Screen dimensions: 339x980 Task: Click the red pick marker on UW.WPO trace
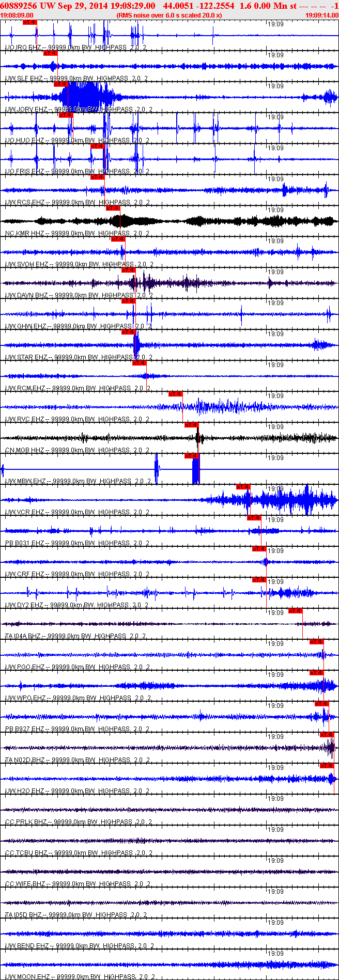tap(317, 673)
